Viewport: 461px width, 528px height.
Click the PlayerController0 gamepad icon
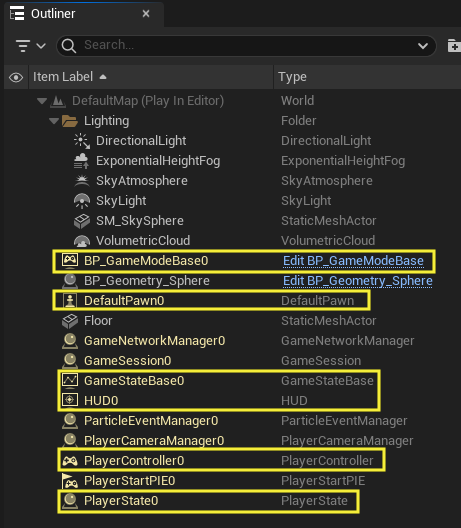point(70,461)
